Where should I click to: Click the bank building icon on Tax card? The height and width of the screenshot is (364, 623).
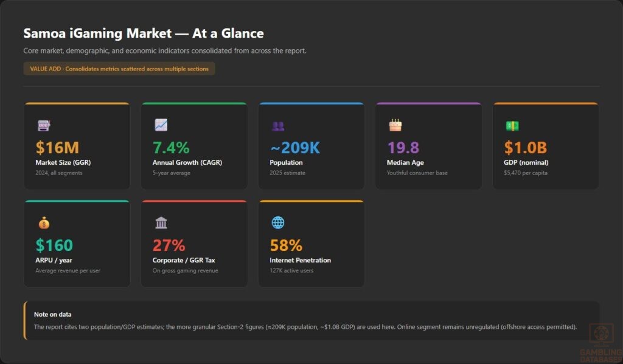[x=161, y=222]
